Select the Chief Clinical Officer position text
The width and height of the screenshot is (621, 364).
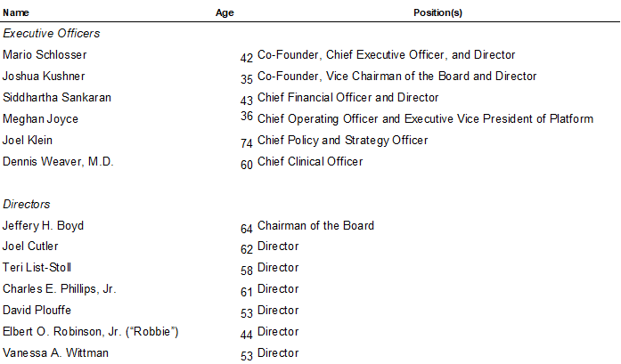[310, 161]
